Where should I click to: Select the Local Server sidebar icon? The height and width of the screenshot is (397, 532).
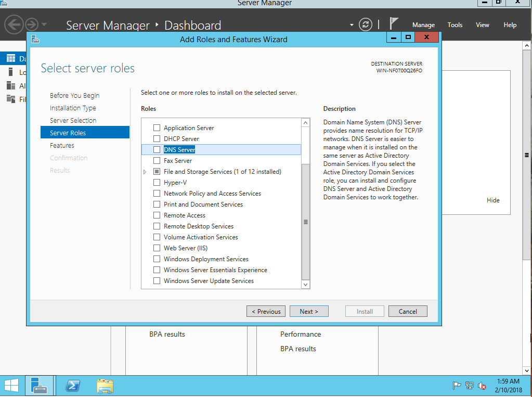(x=11, y=72)
